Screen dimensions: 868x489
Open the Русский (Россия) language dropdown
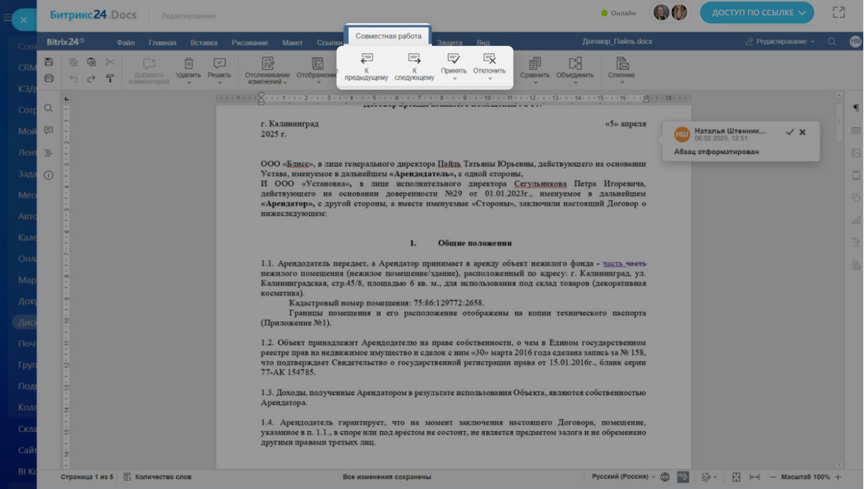[x=623, y=477]
